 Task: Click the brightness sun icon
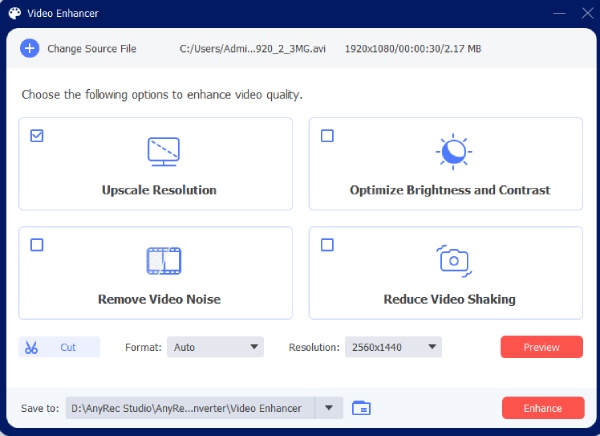[453, 152]
